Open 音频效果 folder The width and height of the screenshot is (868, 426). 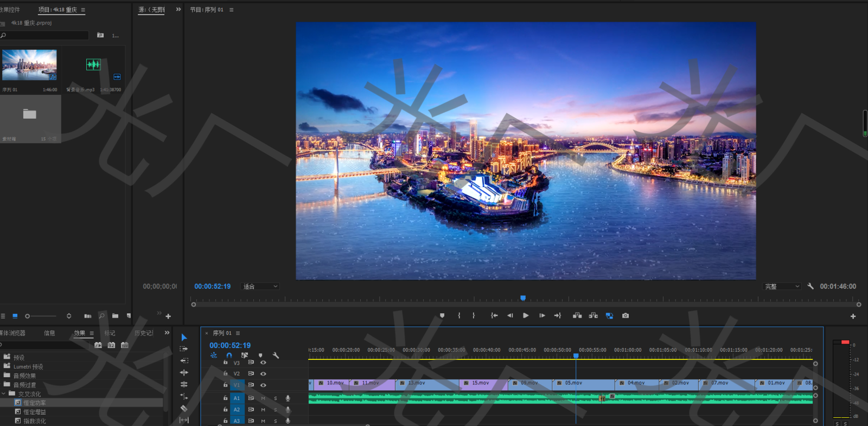(x=25, y=376)
